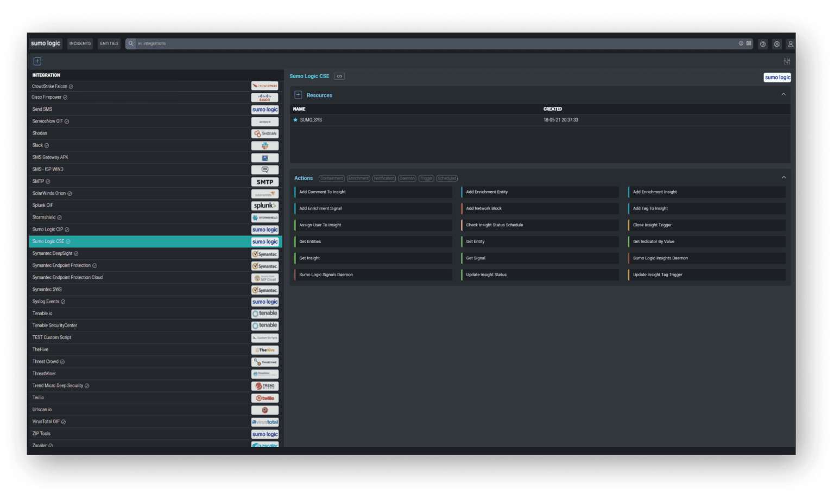Open Sumo Logic Insights Daemon action
Viewport: 834px width, 504px height.
click(x=707, y=258)
